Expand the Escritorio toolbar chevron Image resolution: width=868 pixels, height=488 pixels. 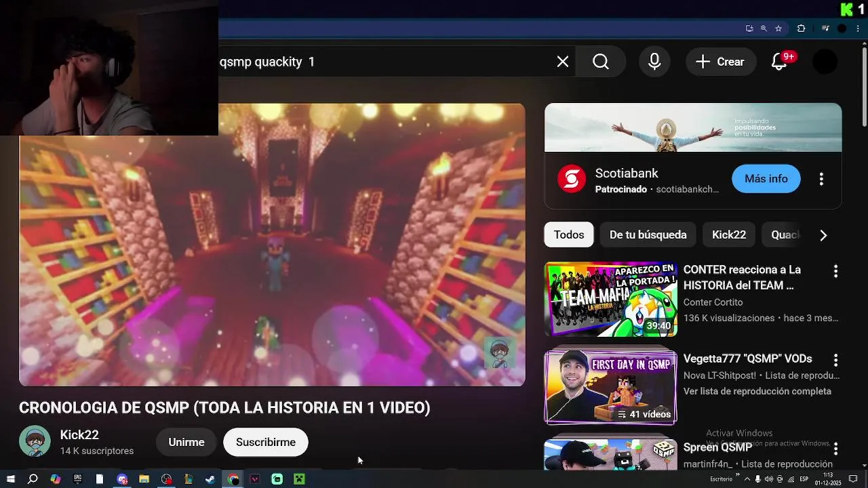pyautogui.click(x=738, y=474)
